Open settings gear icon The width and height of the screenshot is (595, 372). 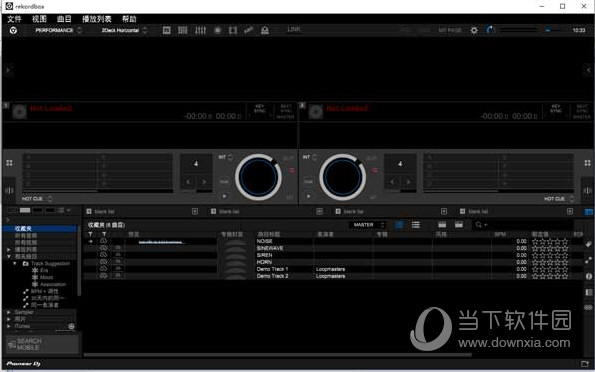474,30
